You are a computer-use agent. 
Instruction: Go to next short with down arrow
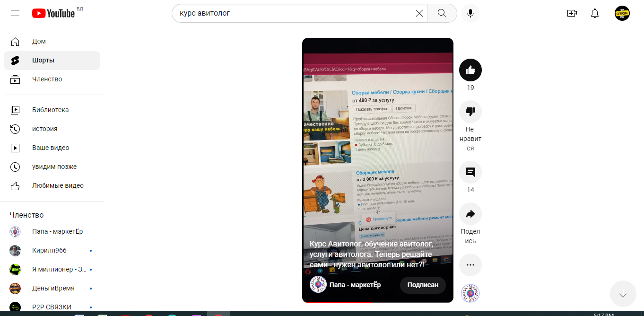click(623, 294)
